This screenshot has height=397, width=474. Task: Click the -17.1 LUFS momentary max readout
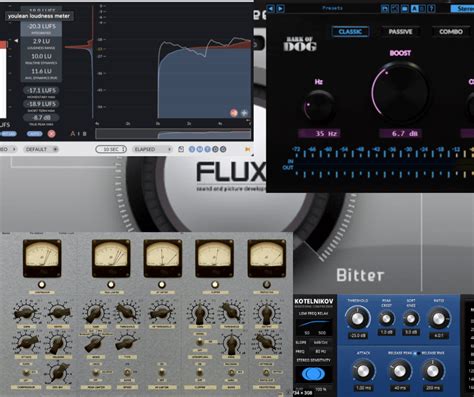coord(42,91)
